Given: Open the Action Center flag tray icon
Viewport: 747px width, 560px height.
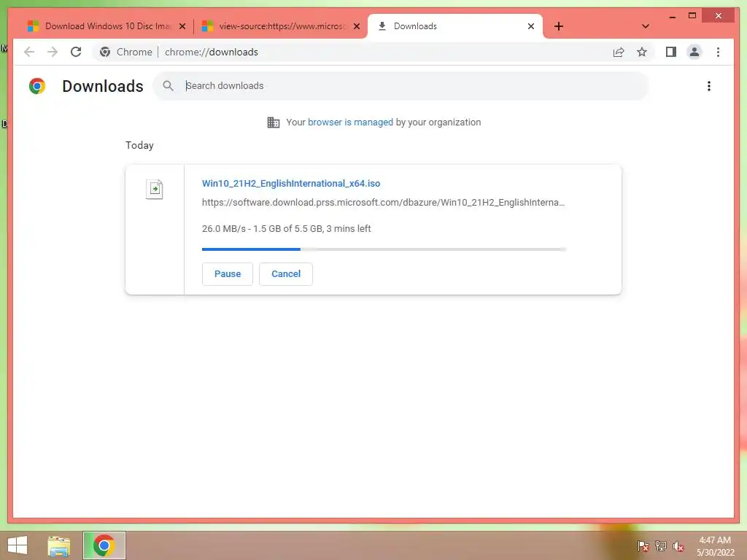Looking at the screenshot, I should pos(643,545).
